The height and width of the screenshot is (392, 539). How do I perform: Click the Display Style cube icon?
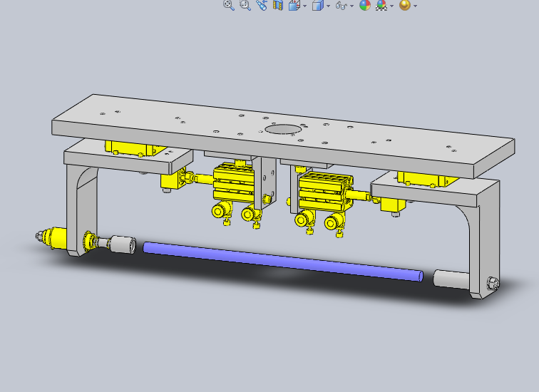coord(318,5)
